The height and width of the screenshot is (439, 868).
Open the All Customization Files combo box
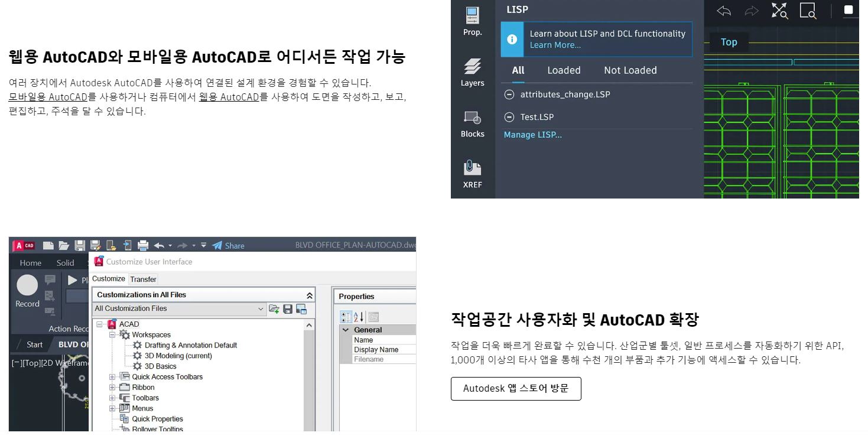coord(180,308)
